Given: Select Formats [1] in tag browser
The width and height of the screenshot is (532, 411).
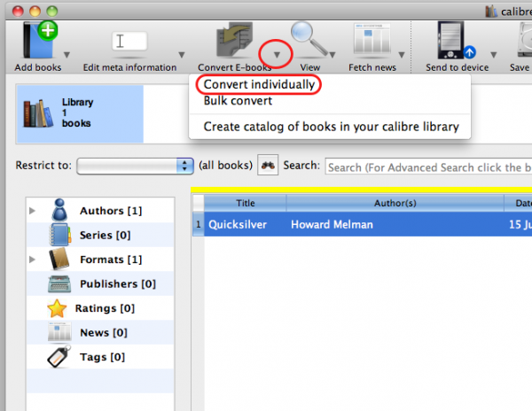Looking at the screenshot, I should point(111,260).
